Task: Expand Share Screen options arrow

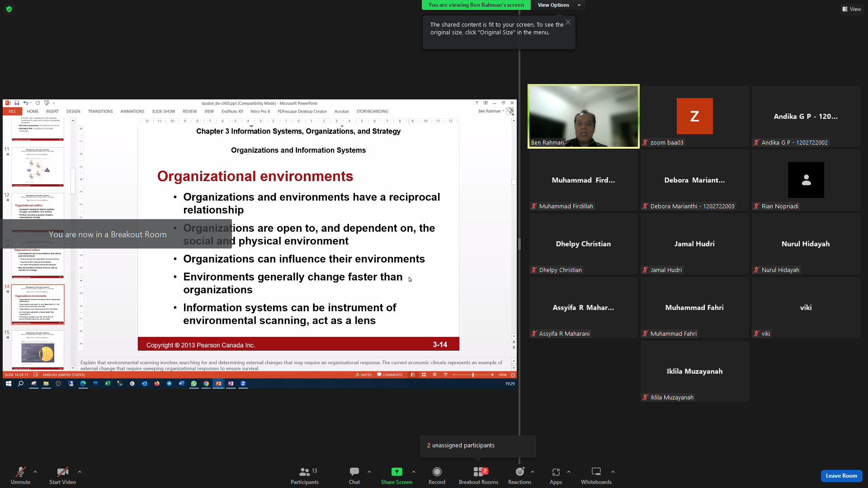Action: (x=414, y=472)
